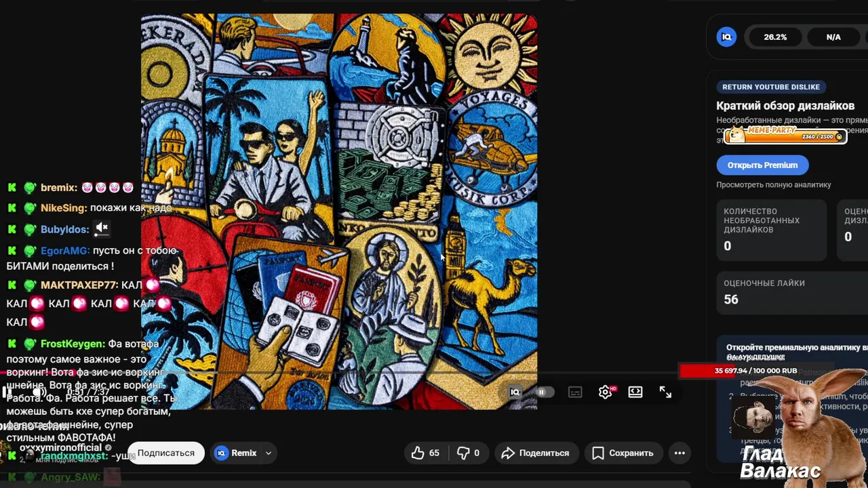The image size is (868, 488).
Task: Click the green badge next to bremix
Action: pyautogui.click(x=29, y=188)
